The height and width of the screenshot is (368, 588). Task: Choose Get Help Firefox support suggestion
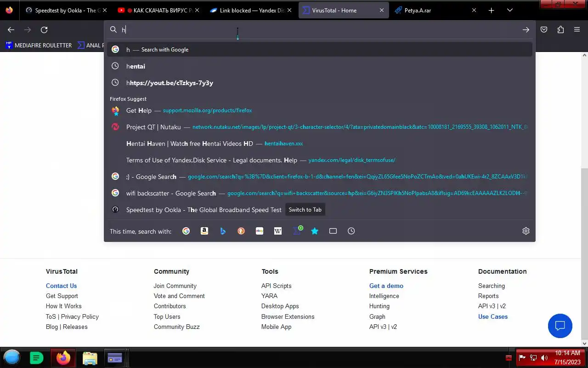pyautogui.click(x=320, y=110)
